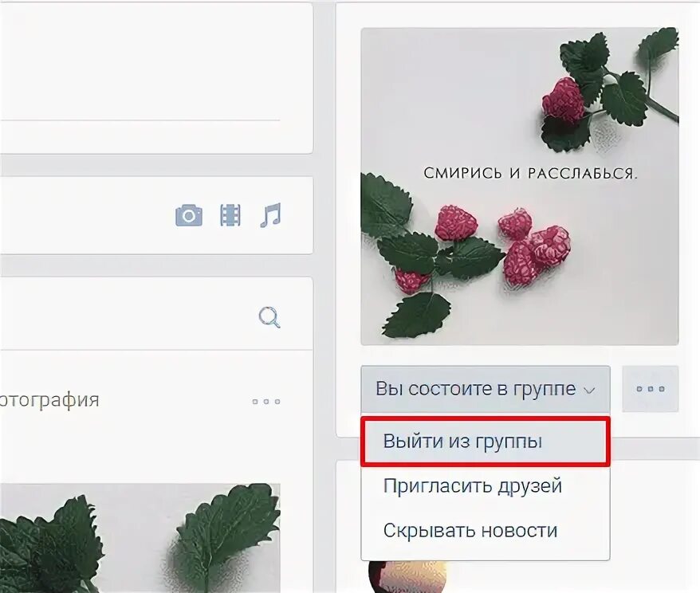This screenshot has height=593, width=700.
Task: Choose Пригласить друзей in the dropdown menu
Action: [x=486, y=486]
